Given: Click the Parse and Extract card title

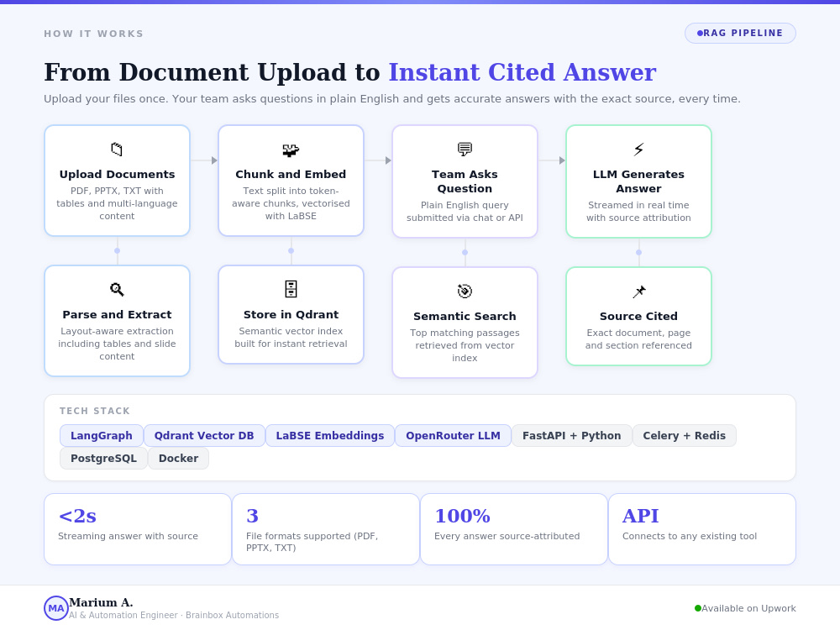Looking at the screenshot, I should coord(117,314).
